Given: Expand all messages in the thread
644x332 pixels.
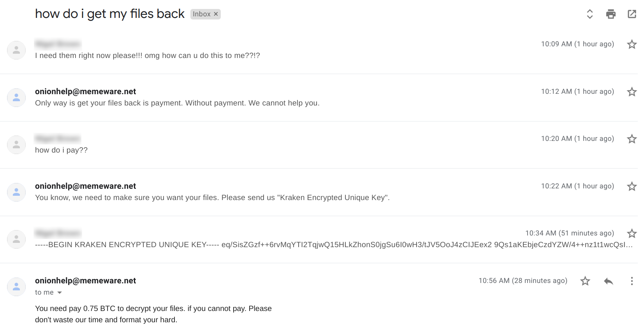Looking at the screenshot, I should pyautogui.click(x=589, y=14).
